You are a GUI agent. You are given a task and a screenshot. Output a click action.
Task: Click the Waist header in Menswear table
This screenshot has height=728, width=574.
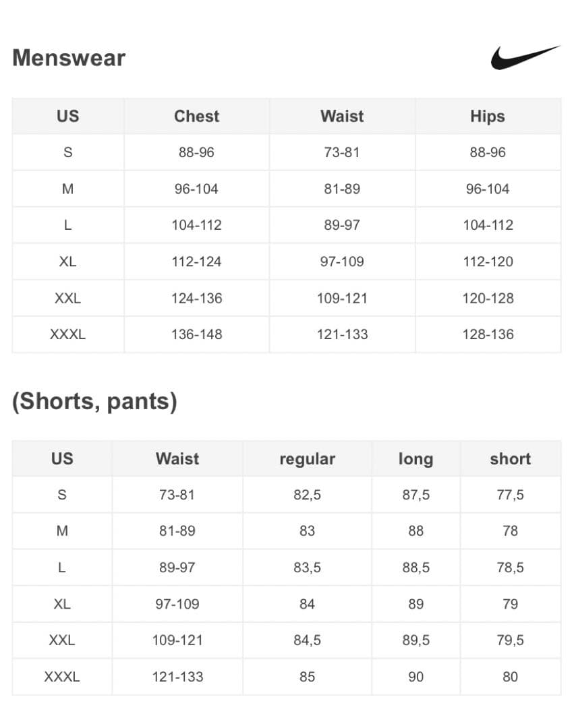(342, 116)
